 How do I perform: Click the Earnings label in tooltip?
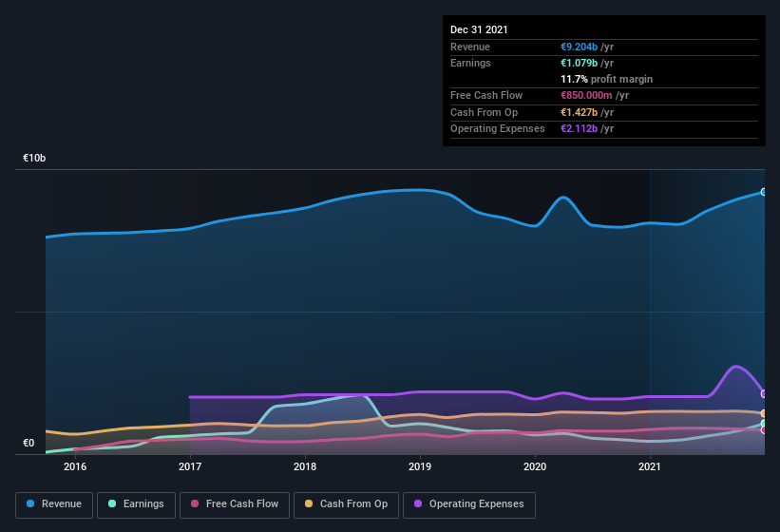(470, 63)
